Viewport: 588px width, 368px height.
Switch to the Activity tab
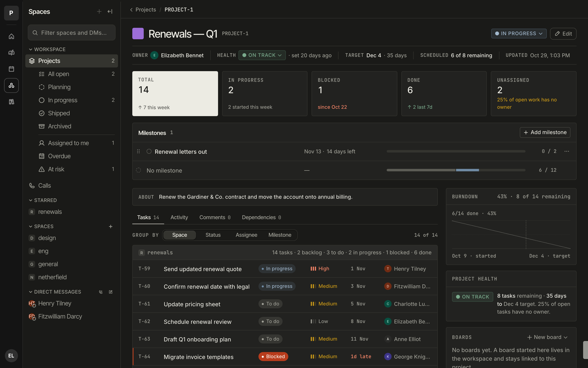click(179, 217)
